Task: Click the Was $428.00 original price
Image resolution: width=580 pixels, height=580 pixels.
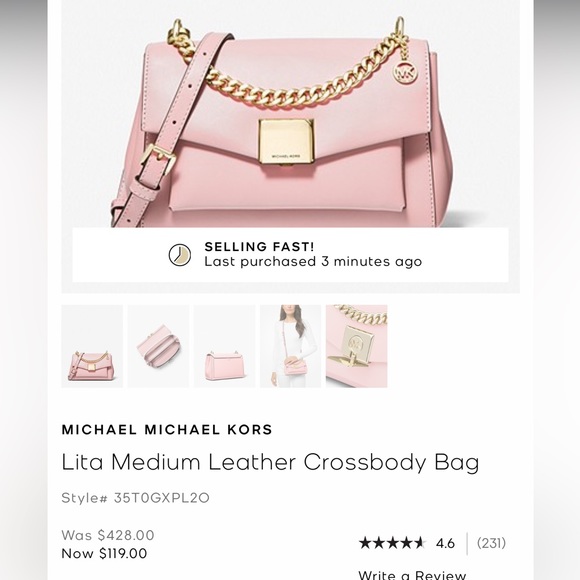Action: click(108, 535)
